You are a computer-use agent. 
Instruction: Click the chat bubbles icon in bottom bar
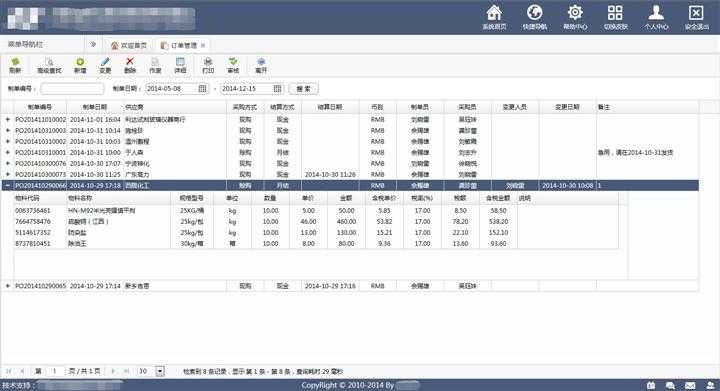pos(670,385)
